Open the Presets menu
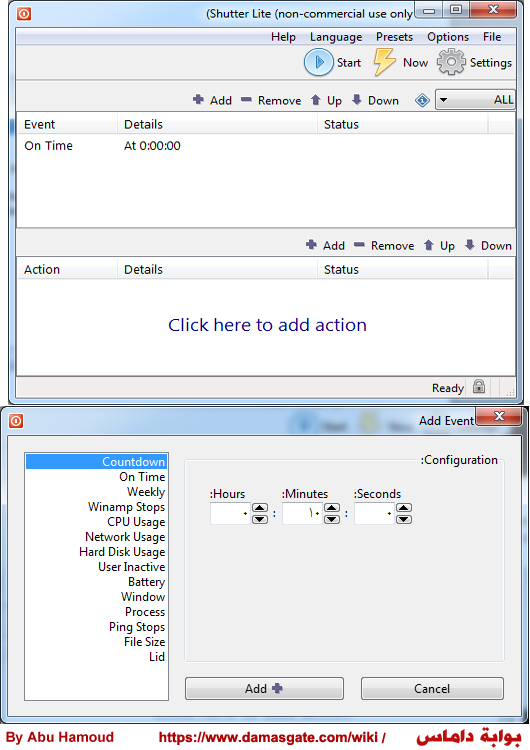Image resolution: width=530 pixels, height=750 pixels. (x=394, y=37)
